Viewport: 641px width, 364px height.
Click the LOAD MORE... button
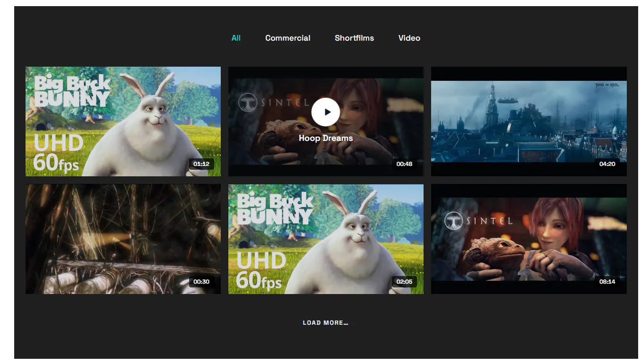click(x=326, y=323)
